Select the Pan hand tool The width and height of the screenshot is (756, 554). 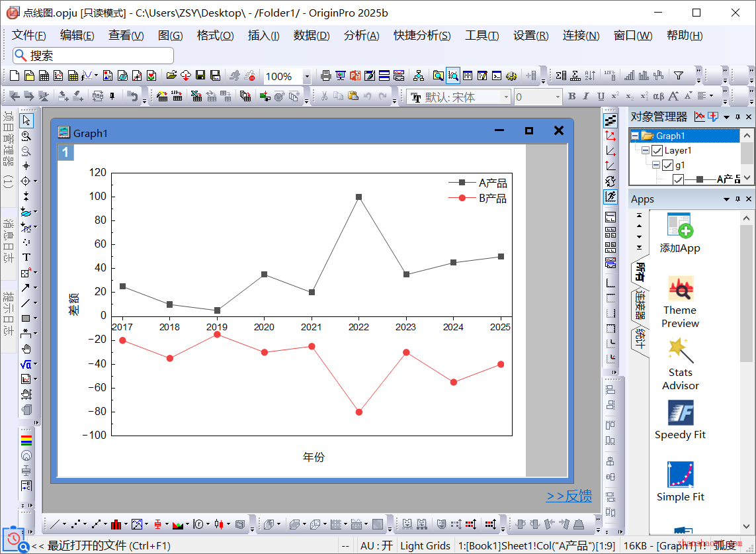(x=26, y=349)
